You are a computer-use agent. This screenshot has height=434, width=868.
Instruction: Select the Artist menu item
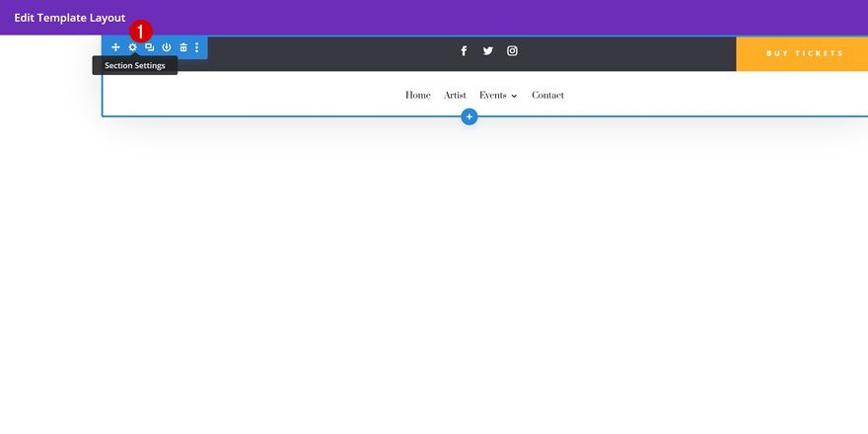pyautogui.click(x=455, y=96)
